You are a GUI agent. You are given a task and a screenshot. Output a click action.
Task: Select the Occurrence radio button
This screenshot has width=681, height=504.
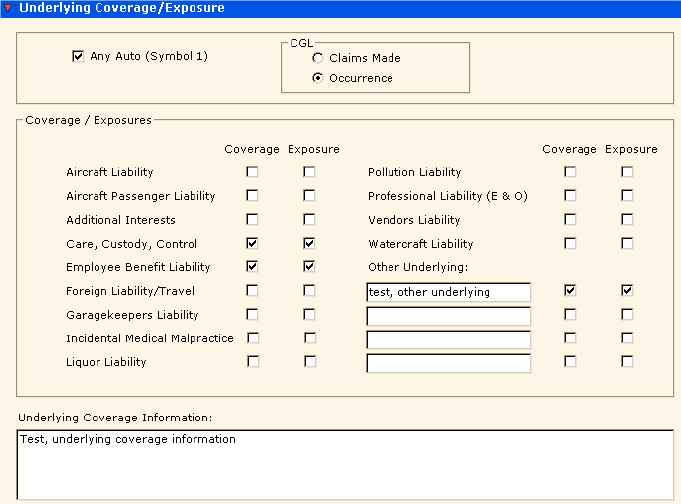click(318, 78)
